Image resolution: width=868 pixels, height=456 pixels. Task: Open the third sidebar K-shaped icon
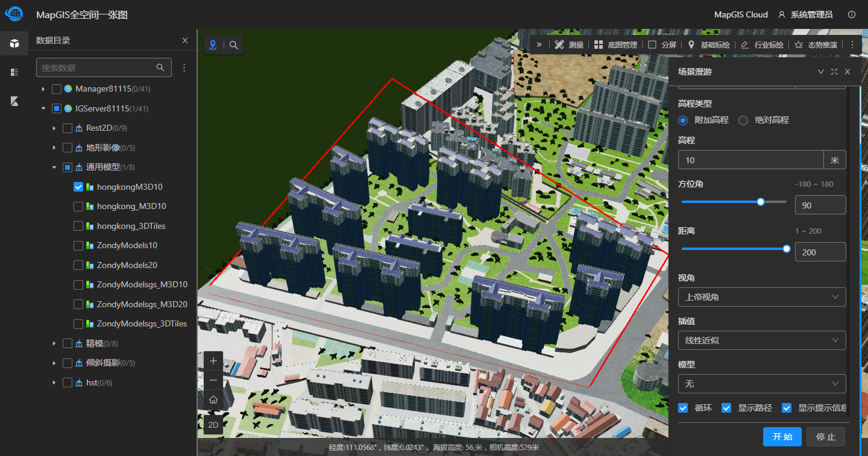(x=14, y=101)
